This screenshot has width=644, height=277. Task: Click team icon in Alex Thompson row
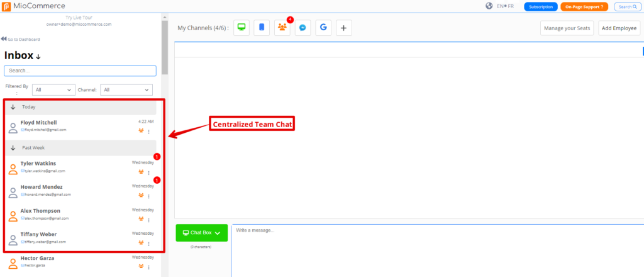coord(142,218)
